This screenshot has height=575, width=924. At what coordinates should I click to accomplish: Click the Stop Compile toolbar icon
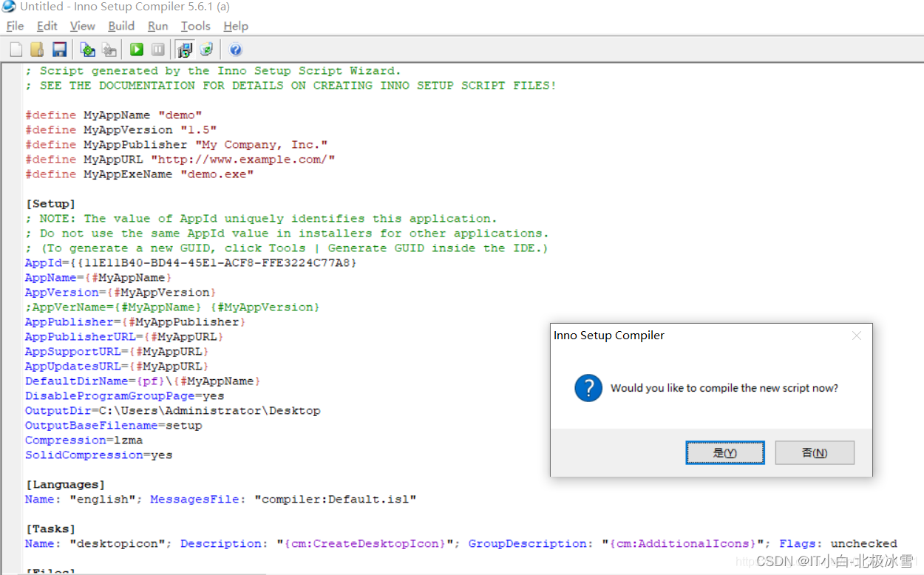[109, 50]
